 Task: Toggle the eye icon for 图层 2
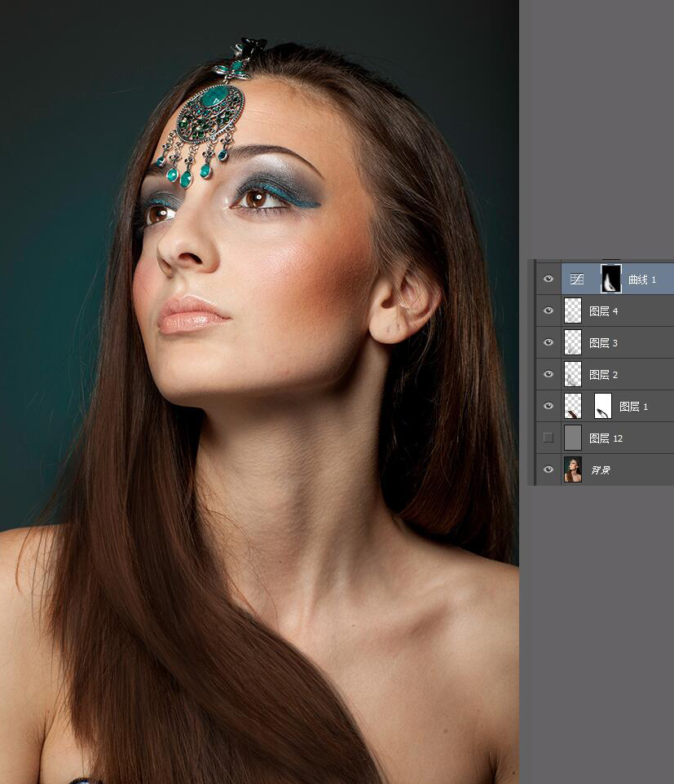point(548,374)
